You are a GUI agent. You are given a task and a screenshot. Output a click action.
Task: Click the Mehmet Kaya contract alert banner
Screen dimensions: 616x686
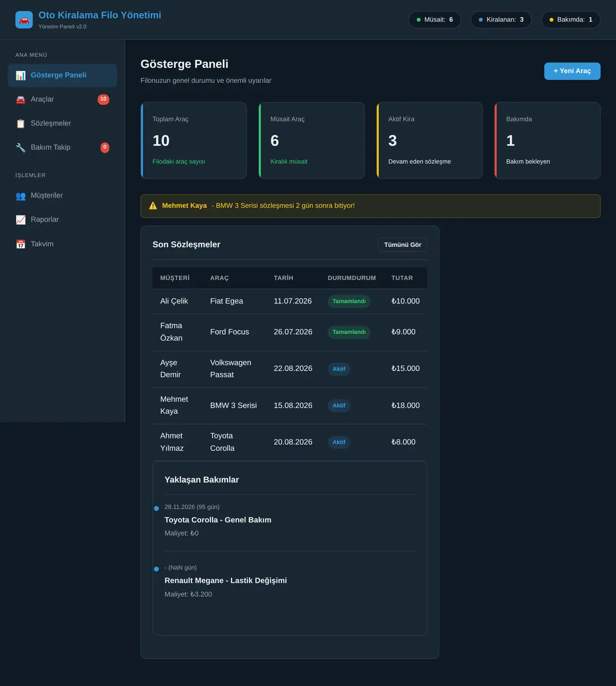click(371, 206)
